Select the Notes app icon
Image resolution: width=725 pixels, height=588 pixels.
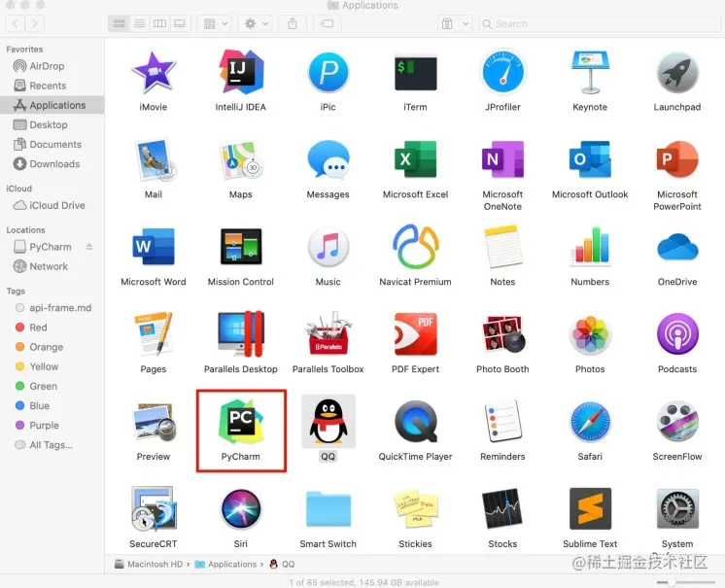[502, 247]
